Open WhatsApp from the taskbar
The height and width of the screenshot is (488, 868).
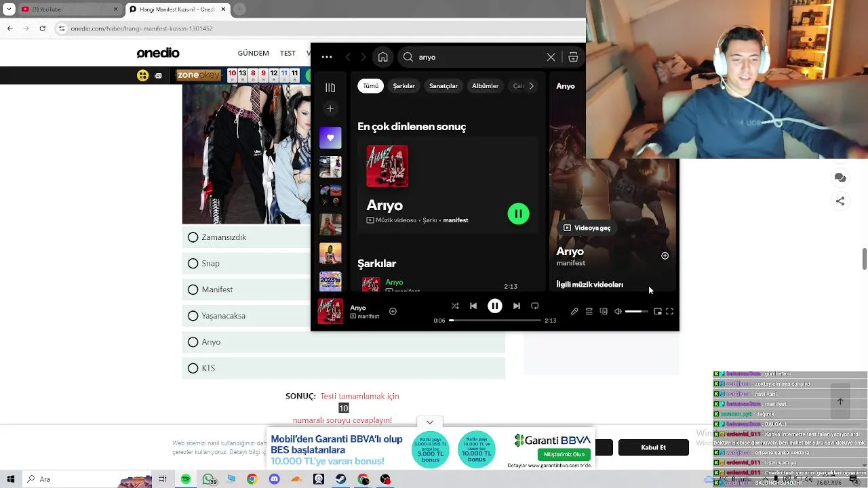(208, 479)
